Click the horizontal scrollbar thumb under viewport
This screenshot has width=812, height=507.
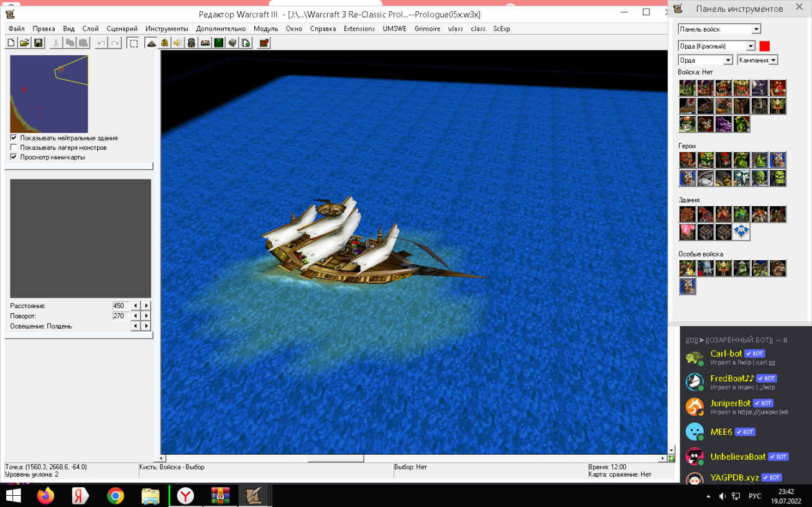pyautogui.click(x=336, y=459)
